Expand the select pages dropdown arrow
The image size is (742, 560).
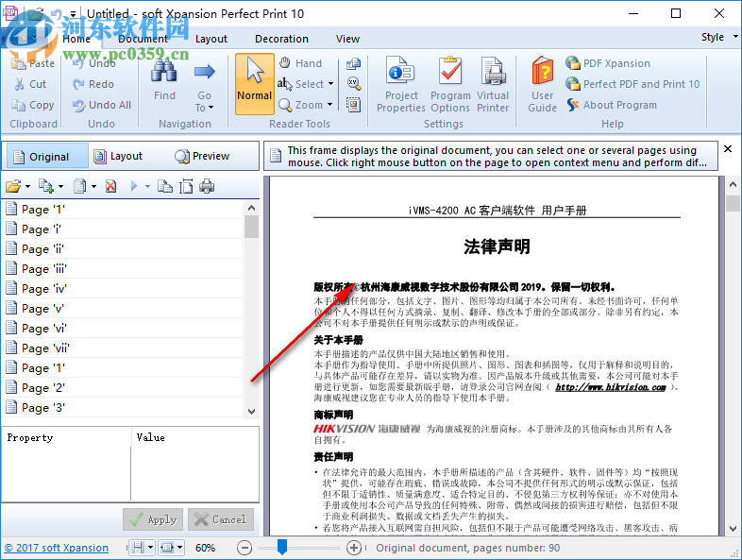coord(93,187)
